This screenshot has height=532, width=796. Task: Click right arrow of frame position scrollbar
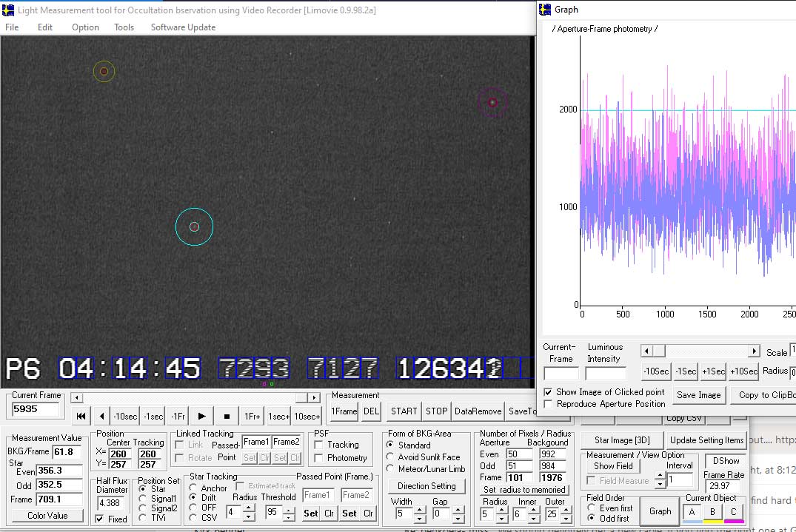coord(315,397)
